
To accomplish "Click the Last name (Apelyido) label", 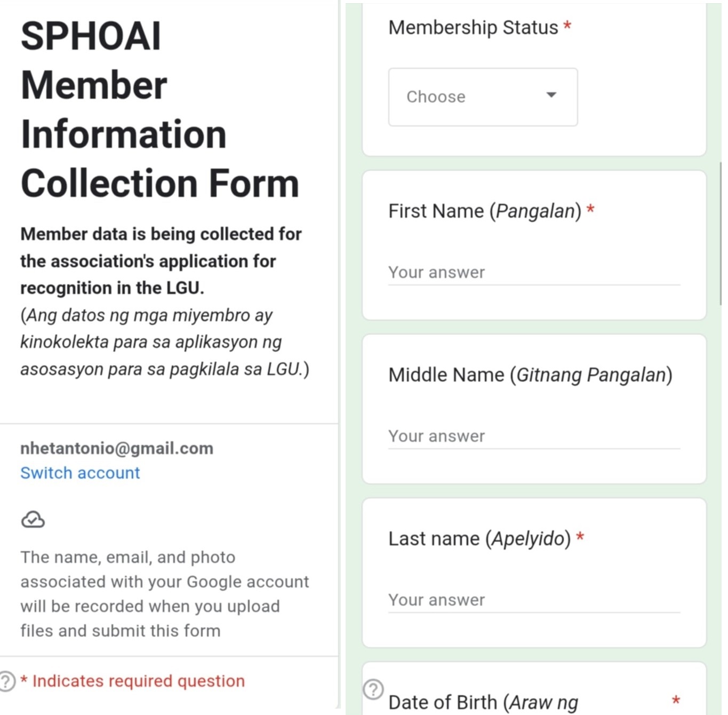I will click(479, 539).
